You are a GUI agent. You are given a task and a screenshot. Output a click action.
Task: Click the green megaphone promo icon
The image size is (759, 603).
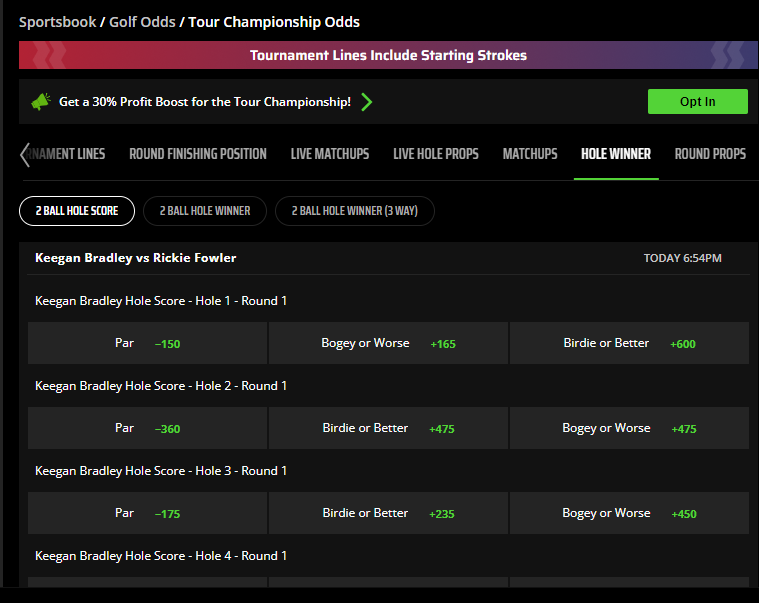click(x=41, y=102)
